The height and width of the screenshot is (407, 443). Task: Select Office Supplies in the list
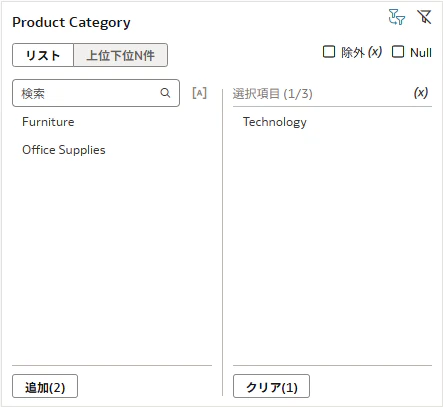click(x=64, y=150)
